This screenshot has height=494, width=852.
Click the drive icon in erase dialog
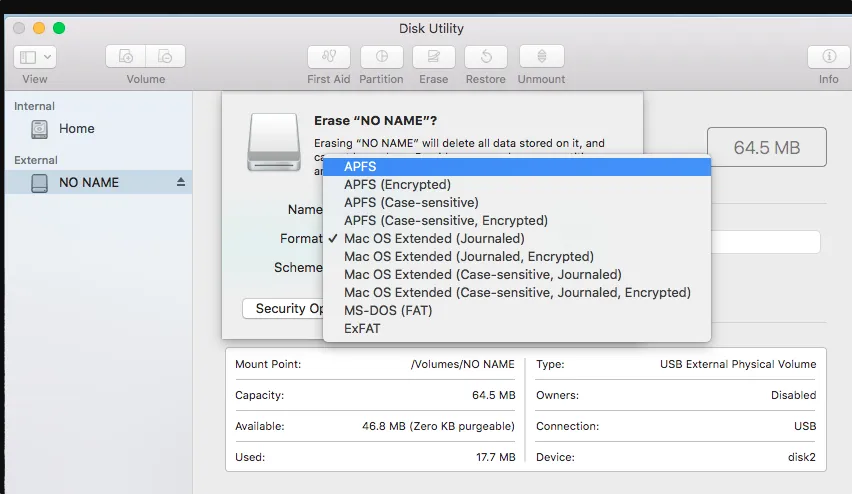274,142
